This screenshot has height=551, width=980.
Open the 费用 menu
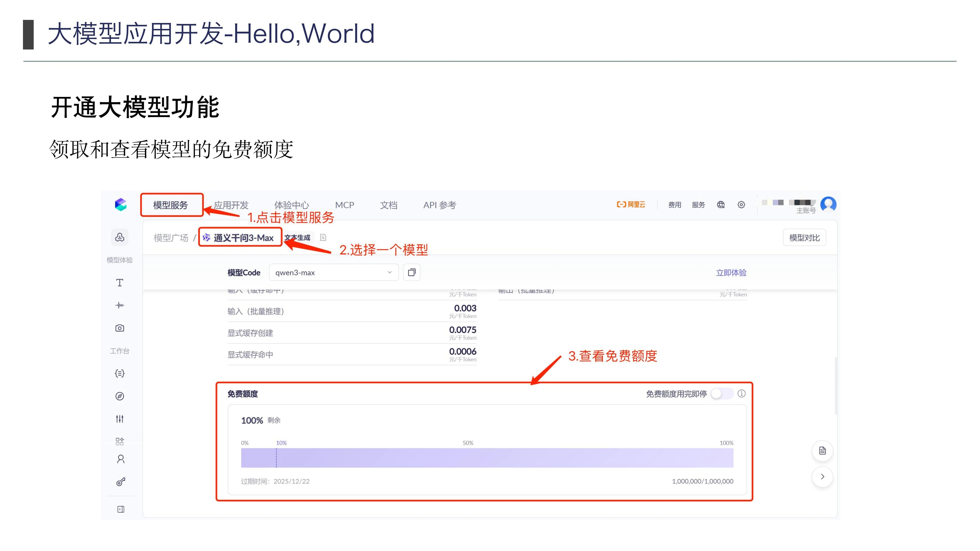pyautogui.click(x=675, y=205)
